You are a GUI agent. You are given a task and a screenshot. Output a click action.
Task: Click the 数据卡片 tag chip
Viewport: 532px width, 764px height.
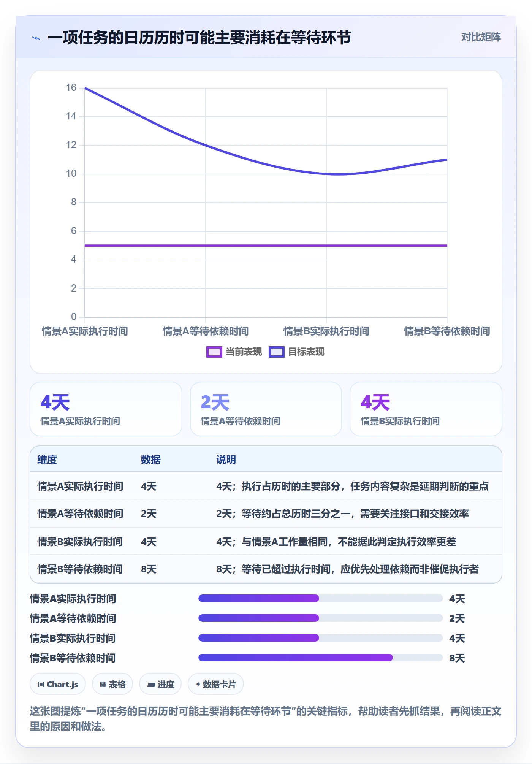(x=216, y=684)
